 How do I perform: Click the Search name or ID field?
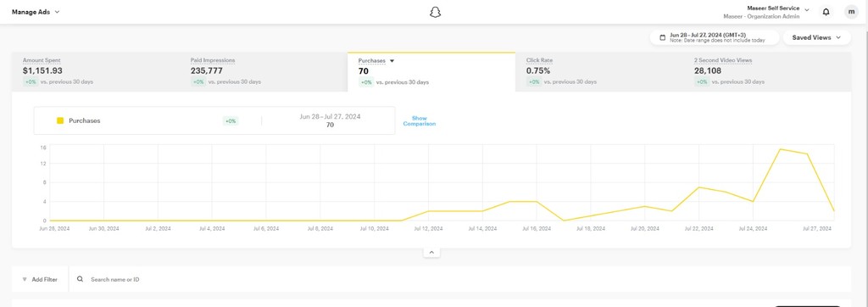[459, 279]
